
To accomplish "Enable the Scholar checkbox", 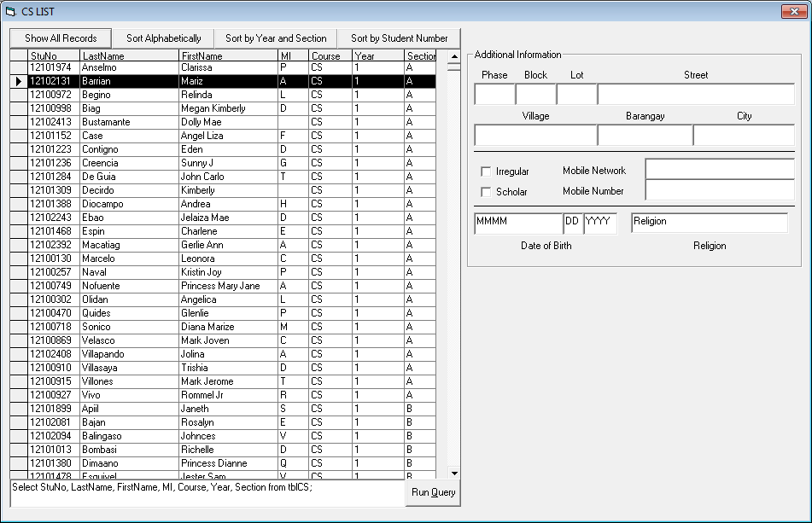I will point(486,192).
